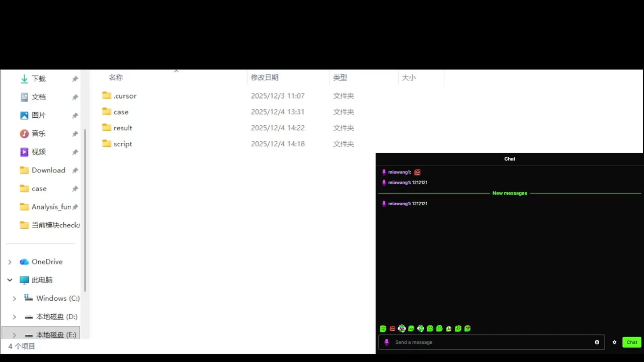Click the pin icon next to 音乐

(75, 134)
